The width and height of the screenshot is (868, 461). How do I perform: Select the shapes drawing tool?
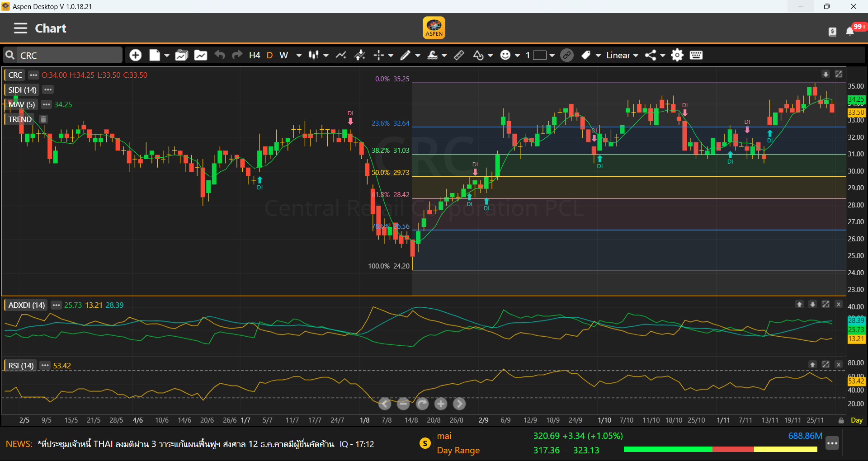[478, 55]
